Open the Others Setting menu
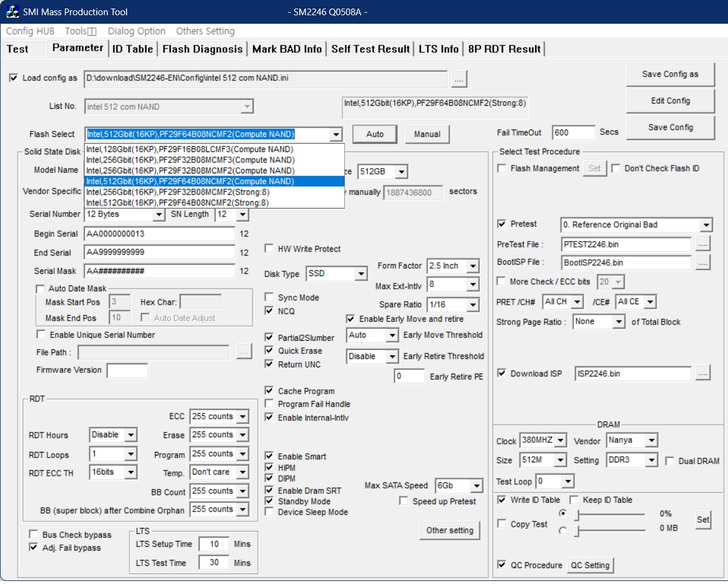The image size is (728, 584). (205, 31)
